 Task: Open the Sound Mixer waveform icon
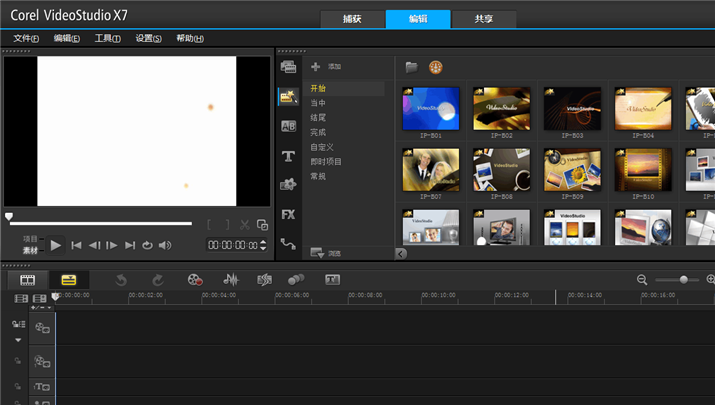(x=230, y=280)
